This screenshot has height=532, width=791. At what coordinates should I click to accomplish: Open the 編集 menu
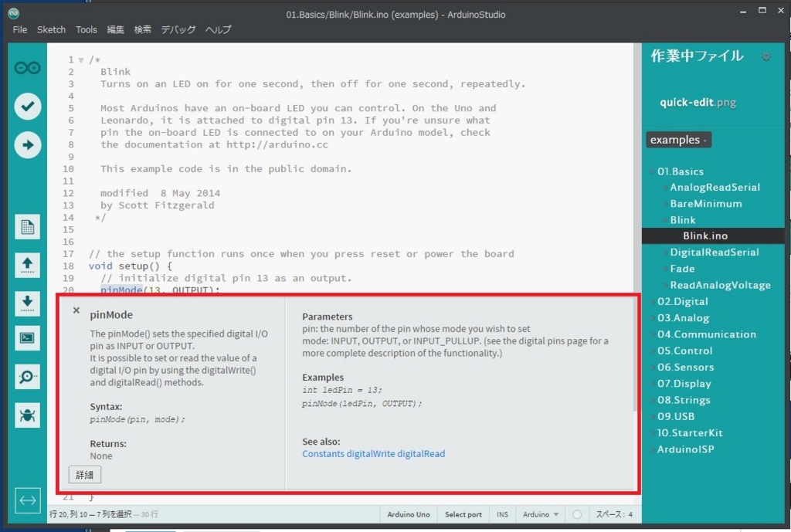click(115, 30)
